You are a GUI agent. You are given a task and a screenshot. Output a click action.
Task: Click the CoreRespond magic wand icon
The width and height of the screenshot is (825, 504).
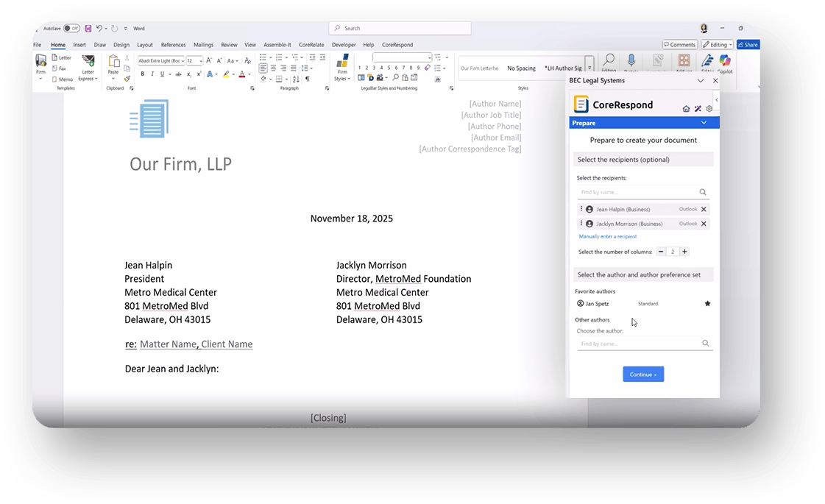click(698, 109)
